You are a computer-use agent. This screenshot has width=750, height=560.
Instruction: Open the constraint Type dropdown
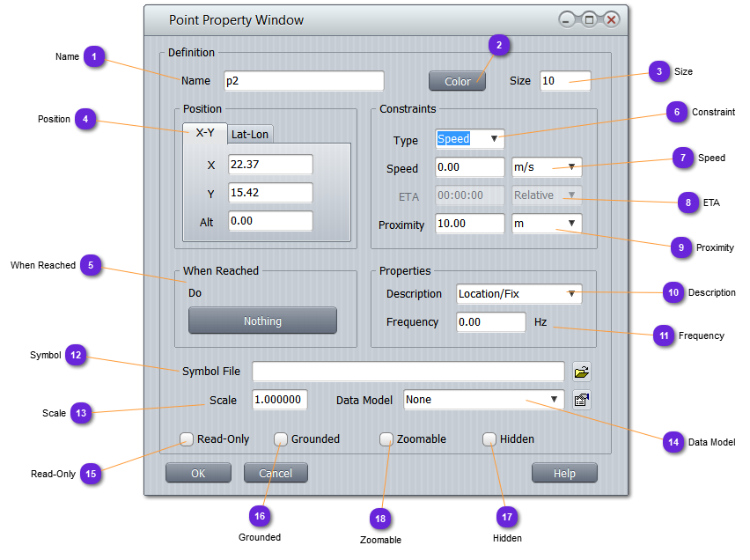point(470,138)
